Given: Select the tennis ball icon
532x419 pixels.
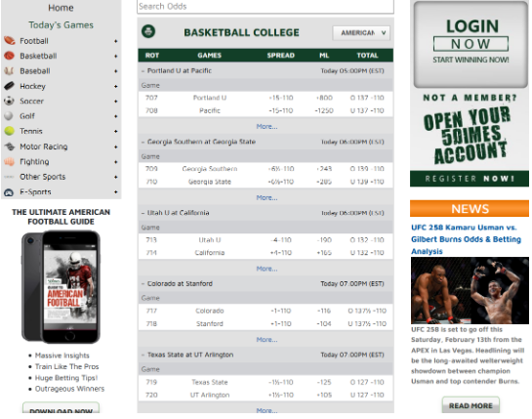Looking at the screenshot, I should [9, 131].
